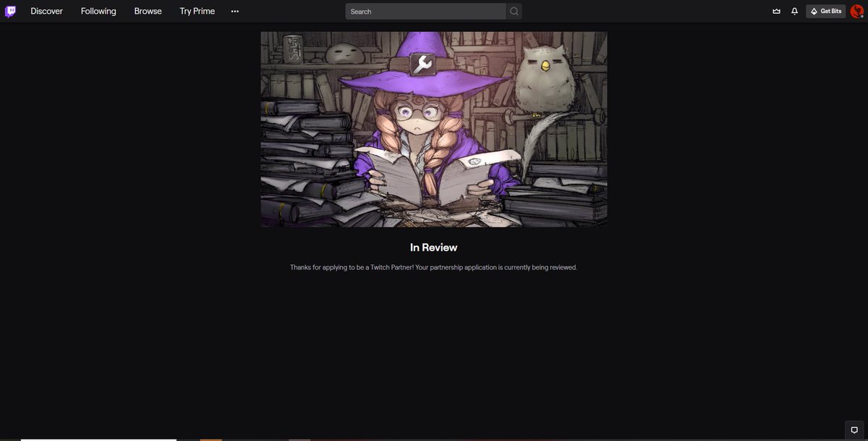Viewport: 868px width, 441px height.
Task: Open the chat bubble icon at bottom right
Action: [854, 429]
